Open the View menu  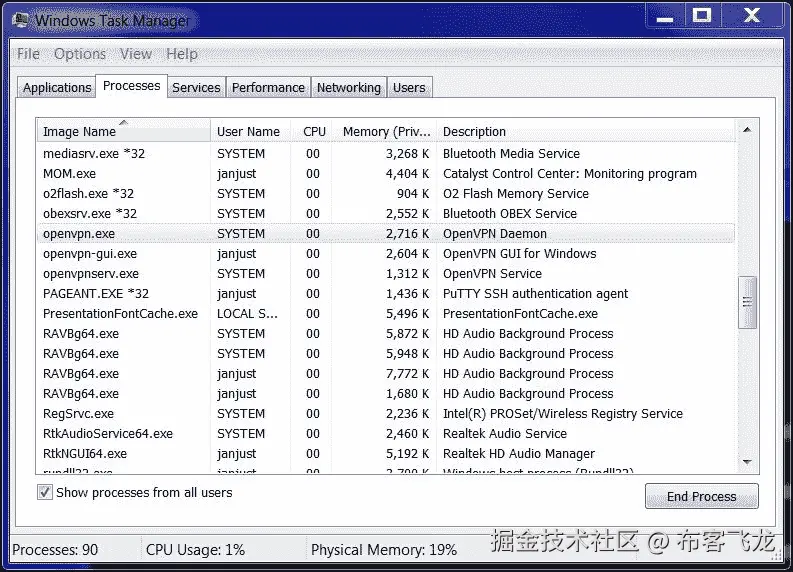[136, 54]
